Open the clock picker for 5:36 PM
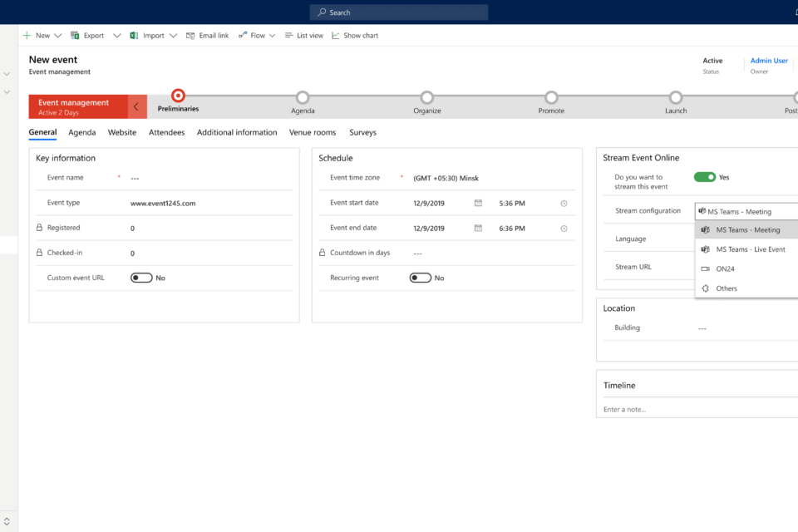Screen dimensions: 798x532 click(564, 203)
